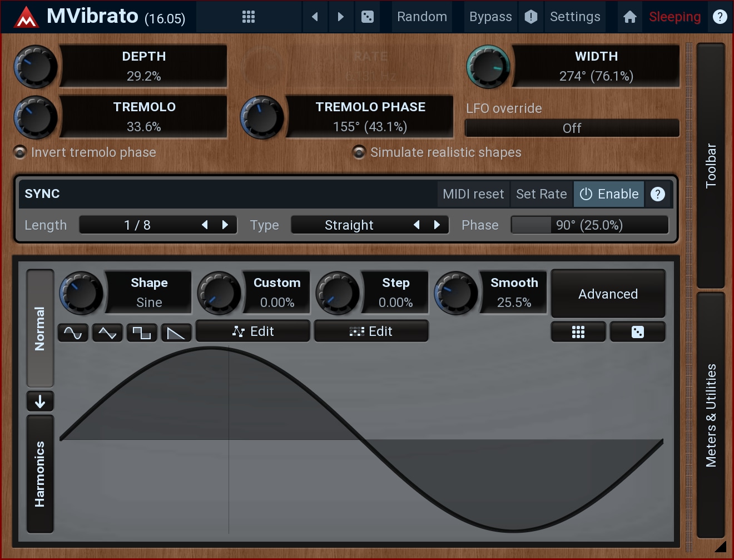Open shape presets grid below Advanced

coord(578,332)
